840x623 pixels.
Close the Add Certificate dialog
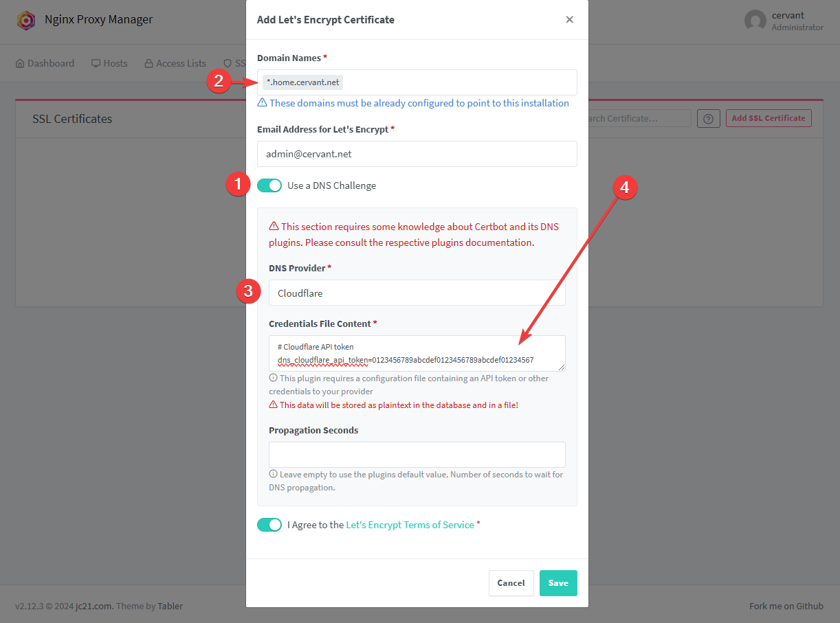pyautogui.click(x=569, y=19)
